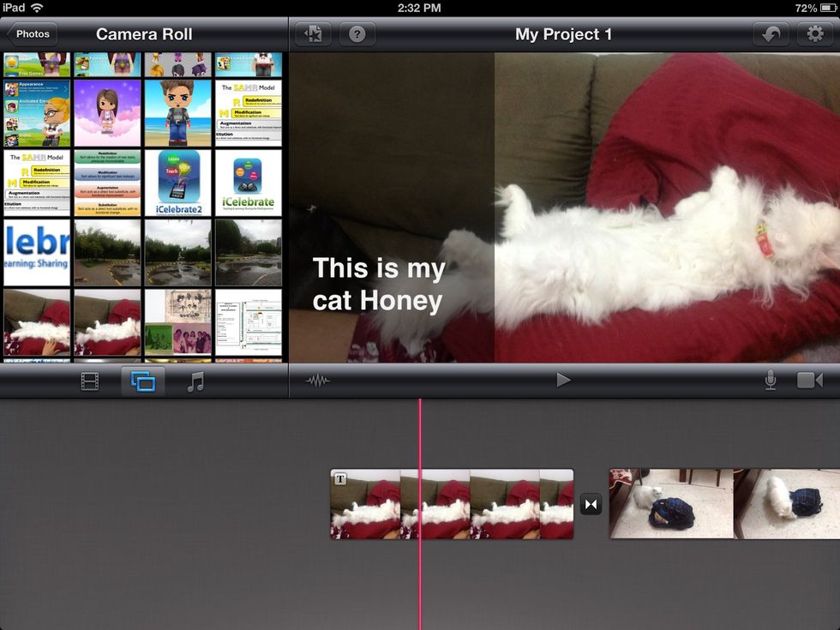Undo the last edit
The image size is (840, 630).
771,34
